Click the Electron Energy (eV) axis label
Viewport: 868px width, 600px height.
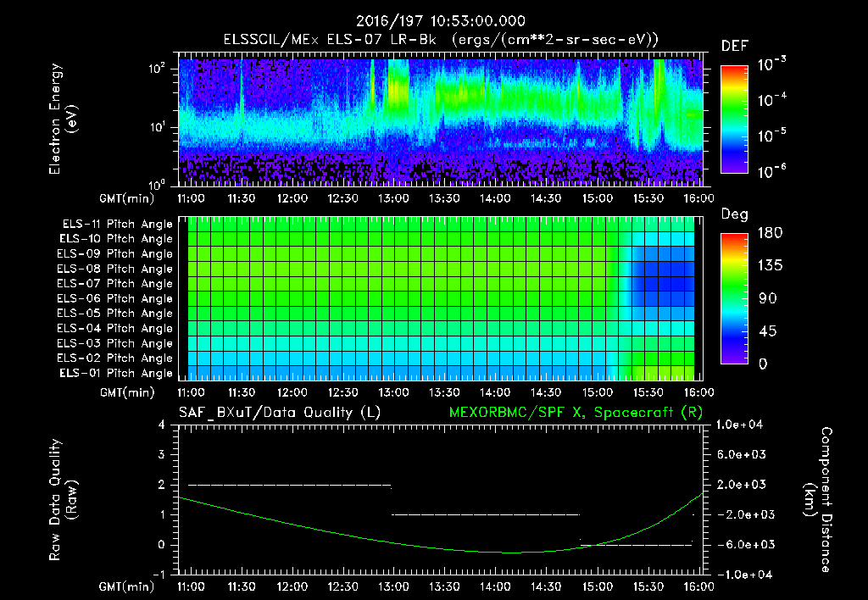[x=63, y=119]
